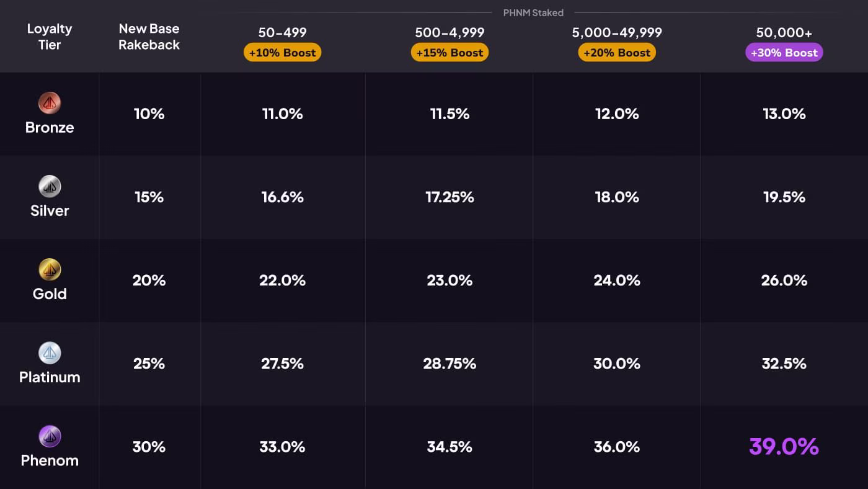Click the highlighted 39.0% rakeback value
The width and height of the screenshot is (868, 489).
point(784,447)
